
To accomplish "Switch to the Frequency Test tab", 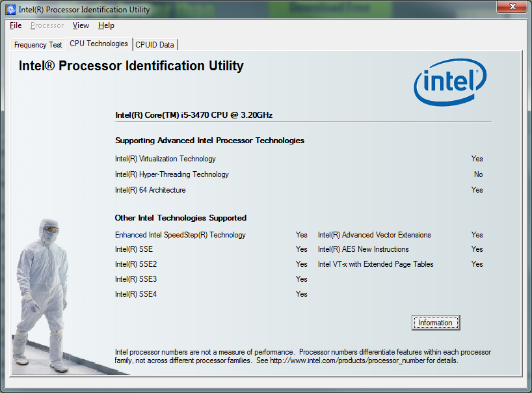I will 38,45.
